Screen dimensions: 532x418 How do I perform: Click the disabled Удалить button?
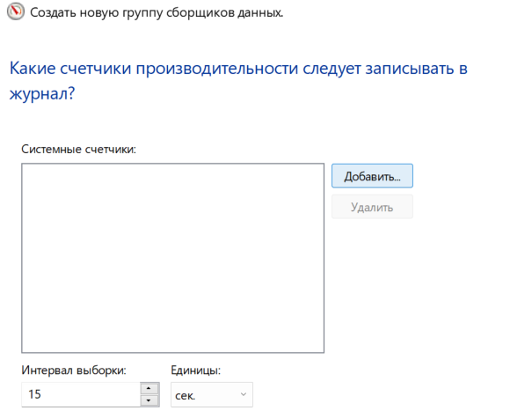pos(372,207)
